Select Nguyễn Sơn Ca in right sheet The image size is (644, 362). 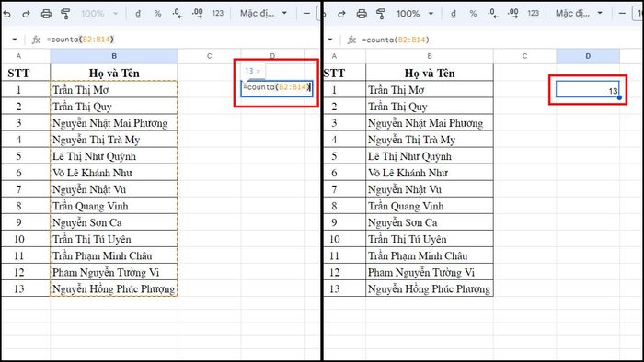[x=430, y=222]
